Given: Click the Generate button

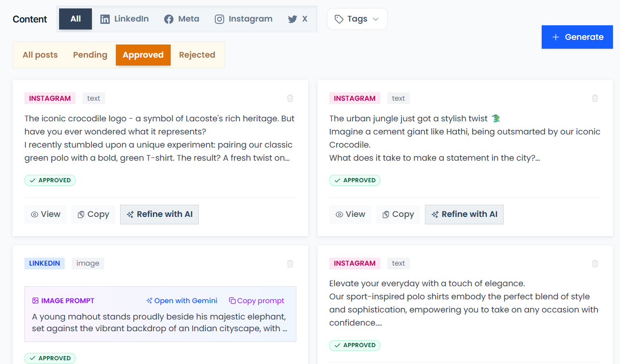Looking at the screenshot, I should point(577,37).
